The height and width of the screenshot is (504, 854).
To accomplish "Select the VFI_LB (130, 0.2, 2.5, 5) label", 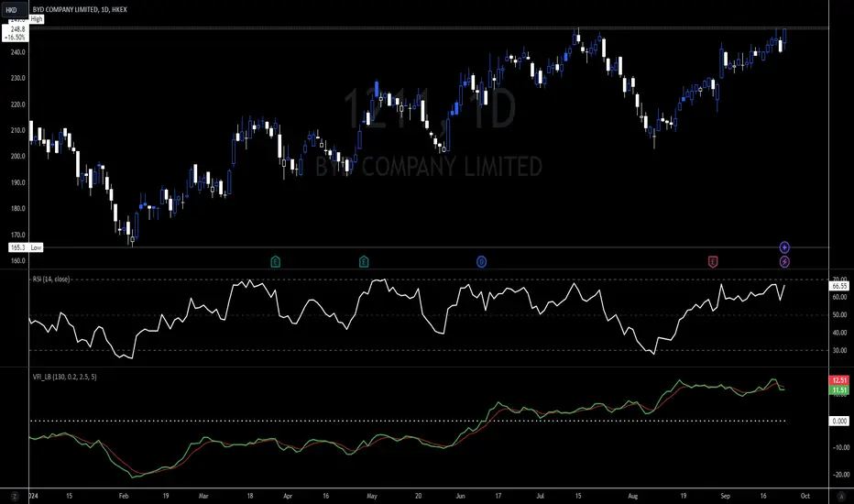I will coord(64,377).
